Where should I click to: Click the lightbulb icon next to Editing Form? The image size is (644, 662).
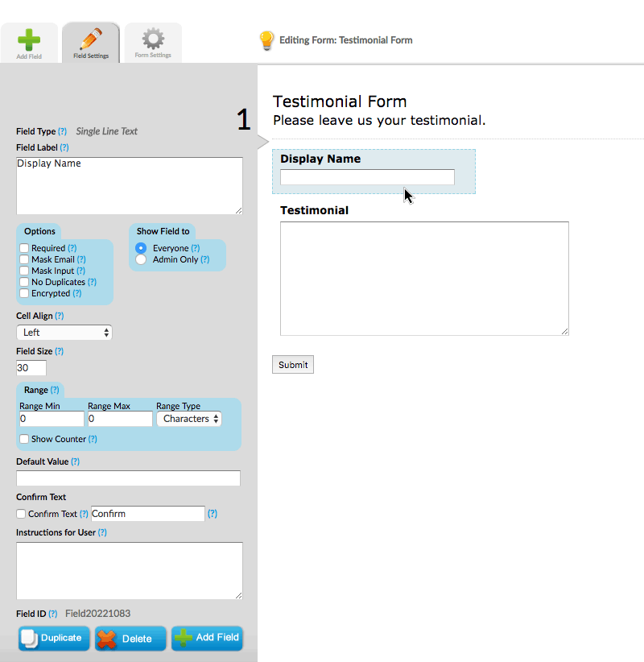pyautogui.click(x=266, y=39)
